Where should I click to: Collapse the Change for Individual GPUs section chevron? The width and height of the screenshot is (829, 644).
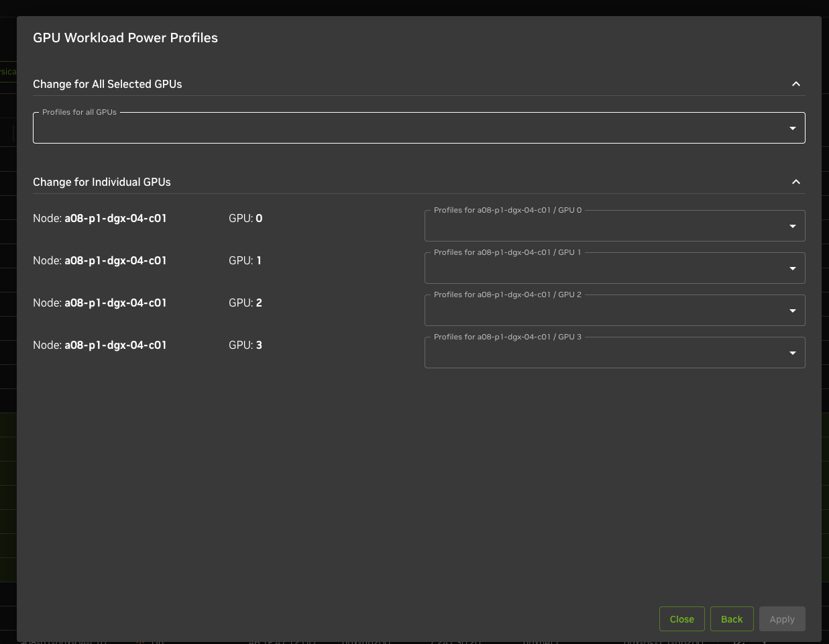[795, 182]
